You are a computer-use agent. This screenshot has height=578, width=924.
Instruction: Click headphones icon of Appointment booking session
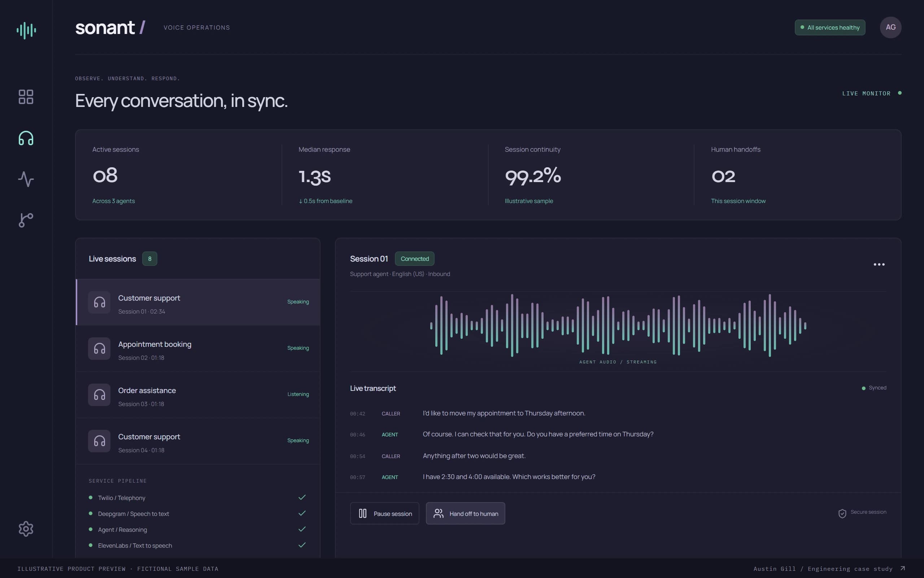99,349
